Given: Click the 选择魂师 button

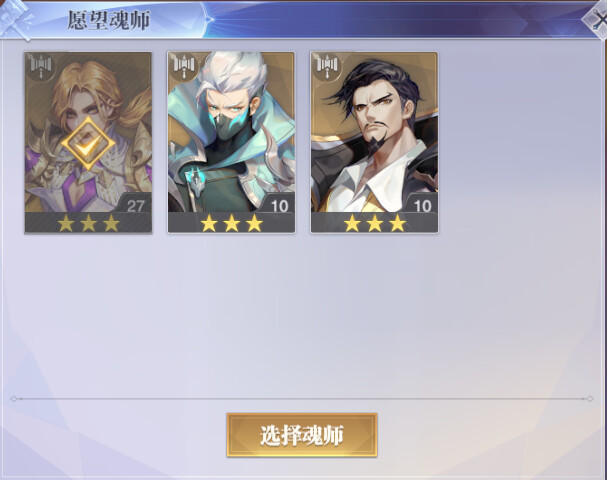Looking at the screenshot, I should click(x=302, y=435).
